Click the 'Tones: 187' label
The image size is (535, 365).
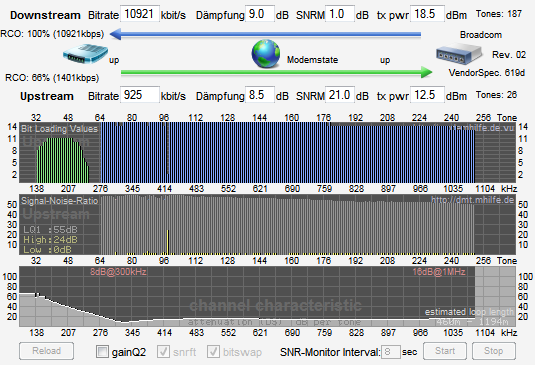click(x=499, y=14)
